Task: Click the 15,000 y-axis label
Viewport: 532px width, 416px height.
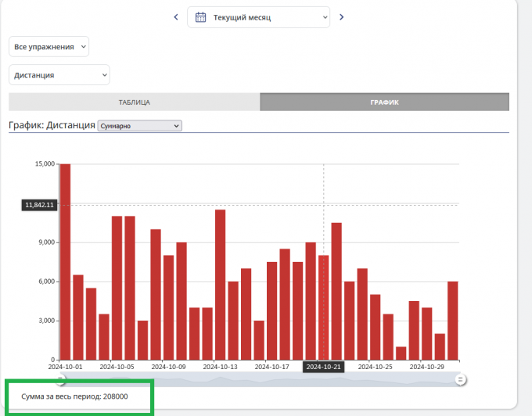Action: 45,163
